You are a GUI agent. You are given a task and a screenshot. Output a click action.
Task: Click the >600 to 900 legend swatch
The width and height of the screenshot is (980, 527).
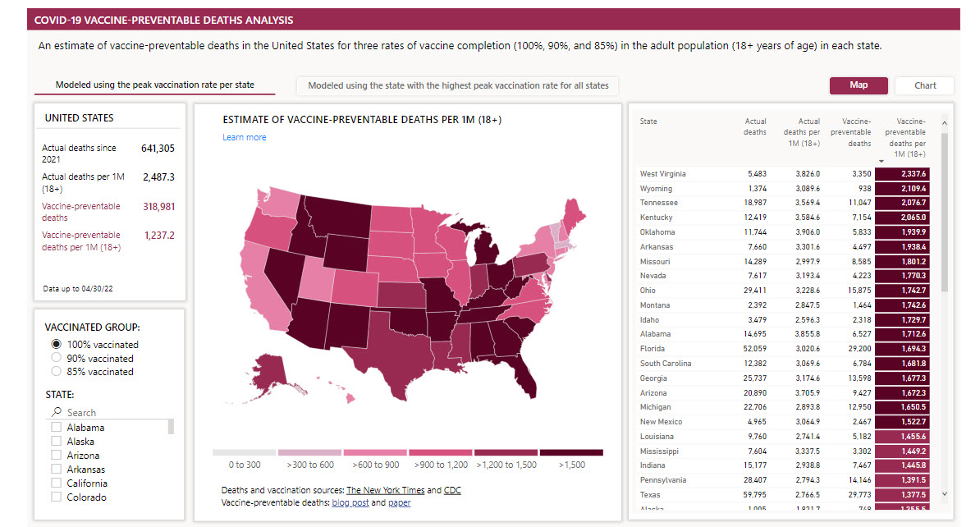tap(375, 452)
